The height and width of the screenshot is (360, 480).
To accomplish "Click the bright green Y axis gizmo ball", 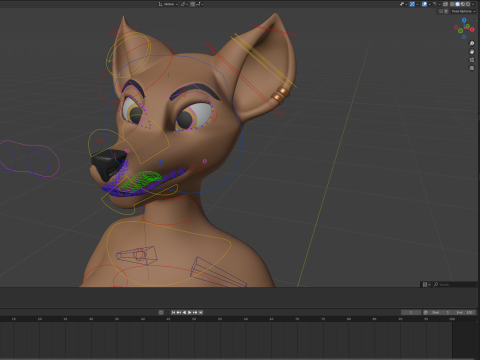I will coord(468,26).
